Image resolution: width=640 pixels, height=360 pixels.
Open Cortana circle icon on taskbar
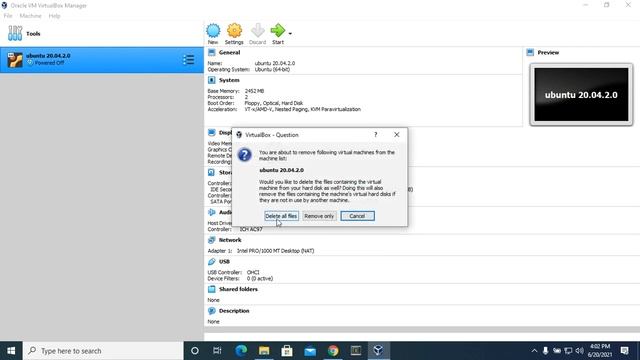[195, 351]
